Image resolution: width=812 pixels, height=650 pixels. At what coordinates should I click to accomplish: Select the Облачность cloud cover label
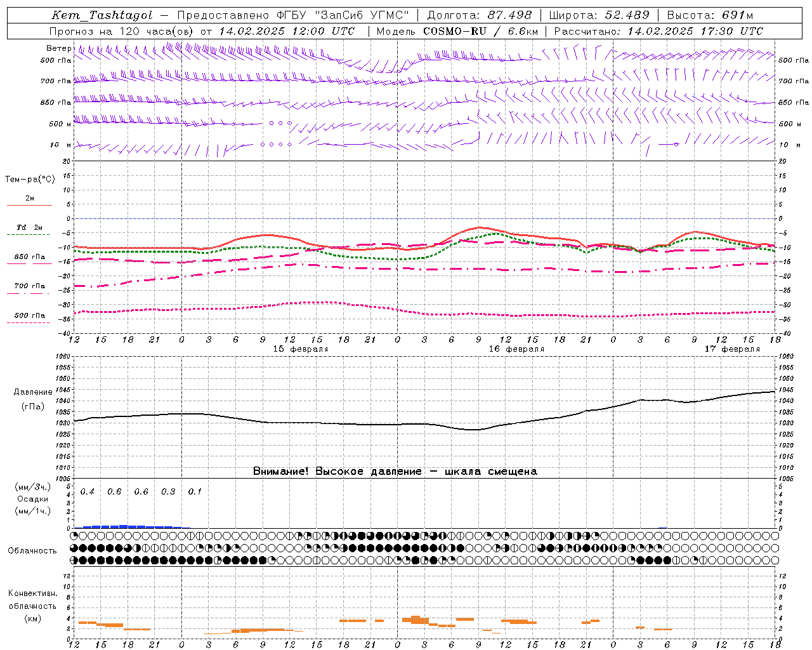pyautogui.click(x=32, y=551)
